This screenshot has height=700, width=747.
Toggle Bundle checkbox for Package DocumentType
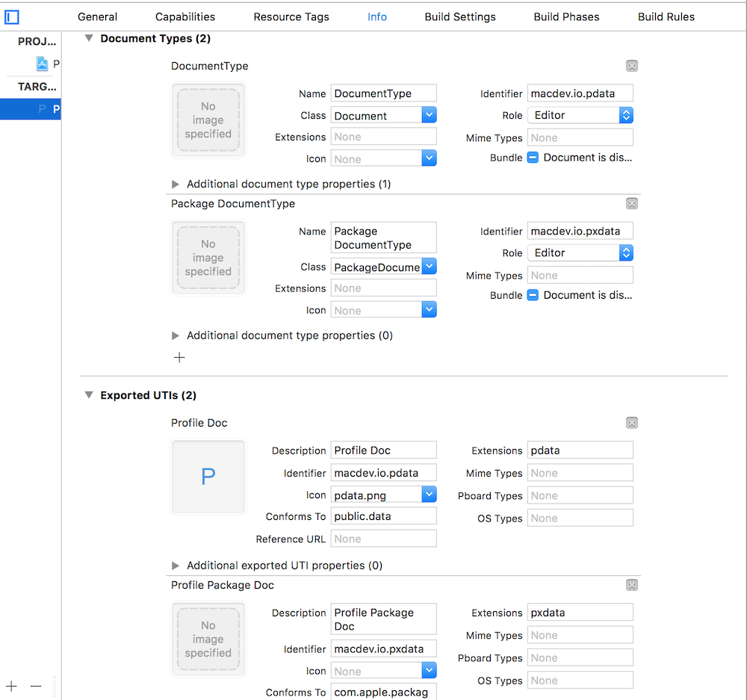pos(533,295)
